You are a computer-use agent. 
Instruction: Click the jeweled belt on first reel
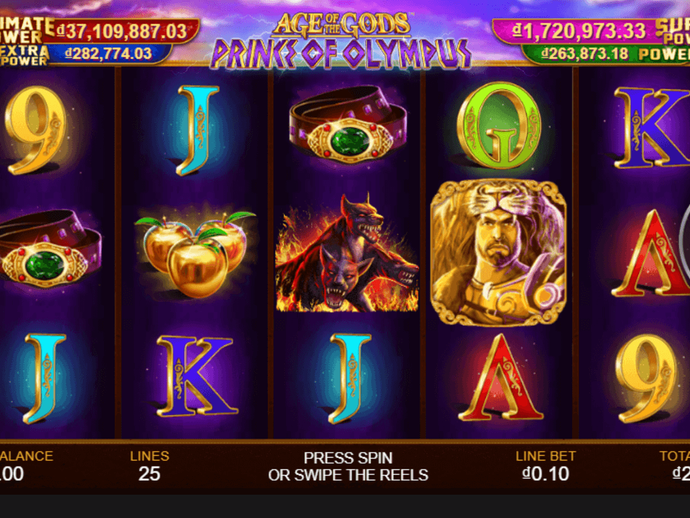coord(50,249)
